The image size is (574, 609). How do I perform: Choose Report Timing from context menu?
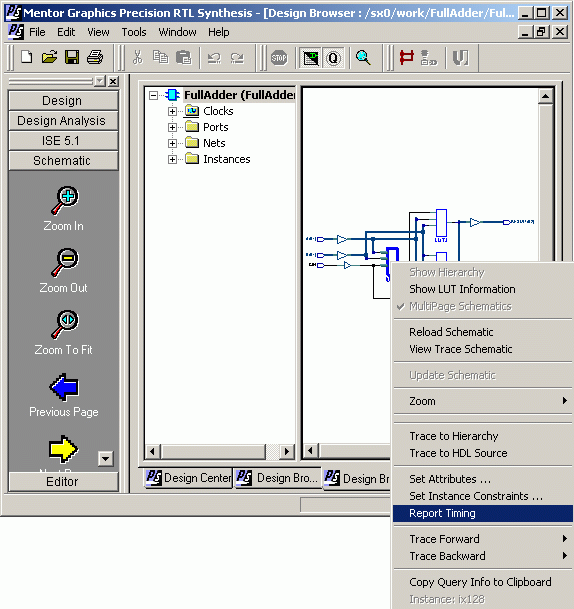pos(483,513)
